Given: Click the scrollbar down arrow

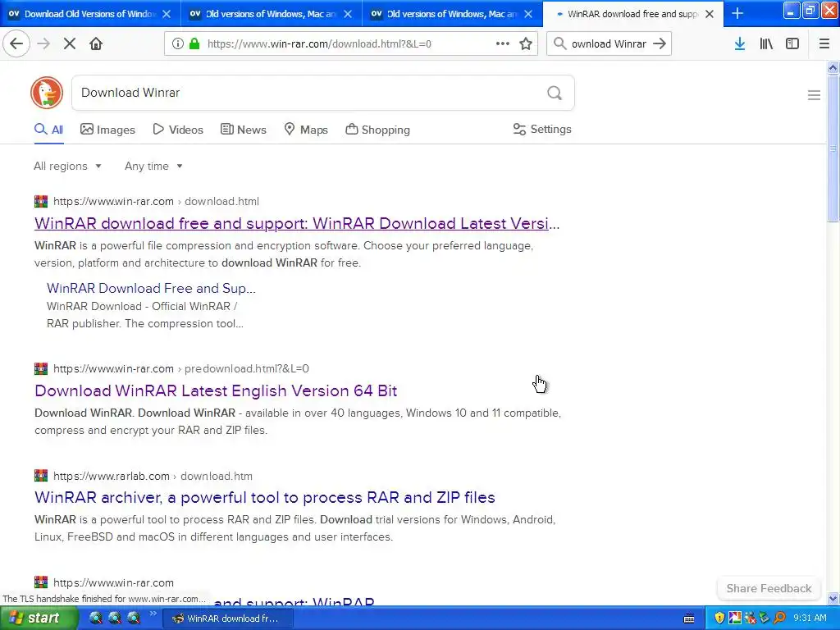Looking at the screenshot, I should (x=833, y=598).
